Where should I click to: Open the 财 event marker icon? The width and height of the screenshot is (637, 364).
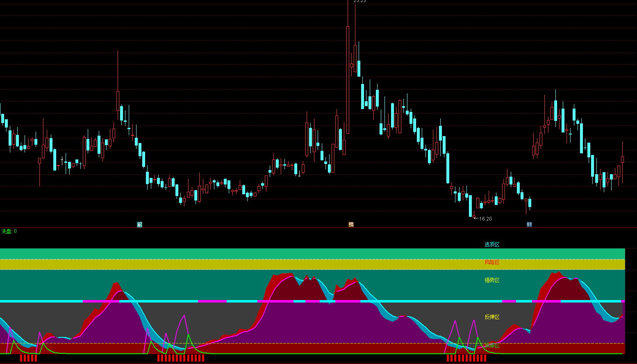tap(530, 225)
